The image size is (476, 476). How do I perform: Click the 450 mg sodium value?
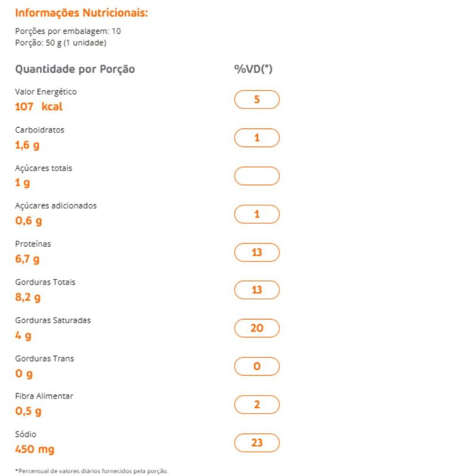(x=35, y=449)
